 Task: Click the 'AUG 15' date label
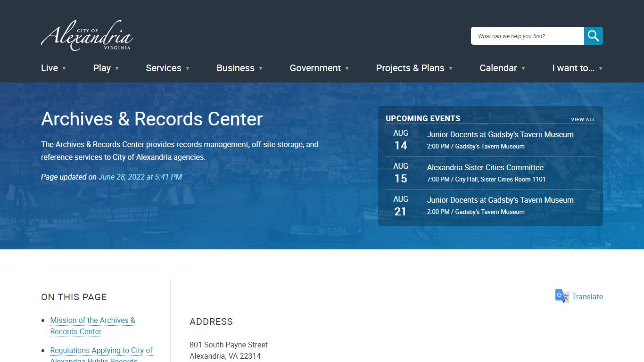[x=401, y=173]
